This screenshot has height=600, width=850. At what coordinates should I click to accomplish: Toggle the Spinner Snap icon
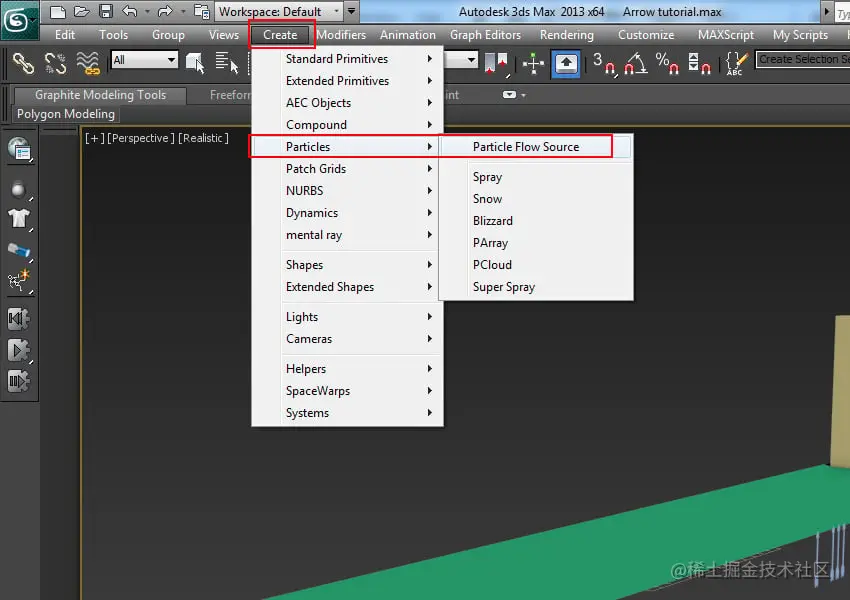coord(699,63)
